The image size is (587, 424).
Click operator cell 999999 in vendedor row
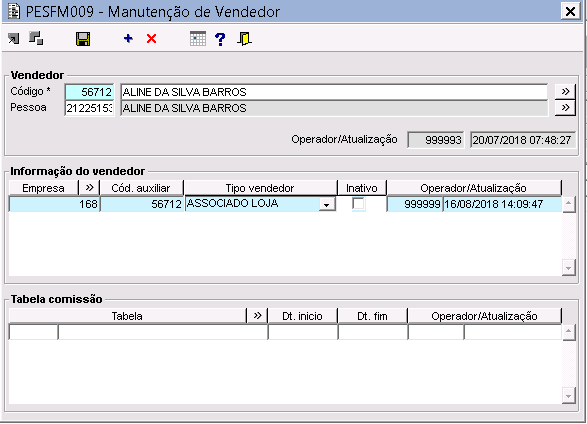pos(415,204)
